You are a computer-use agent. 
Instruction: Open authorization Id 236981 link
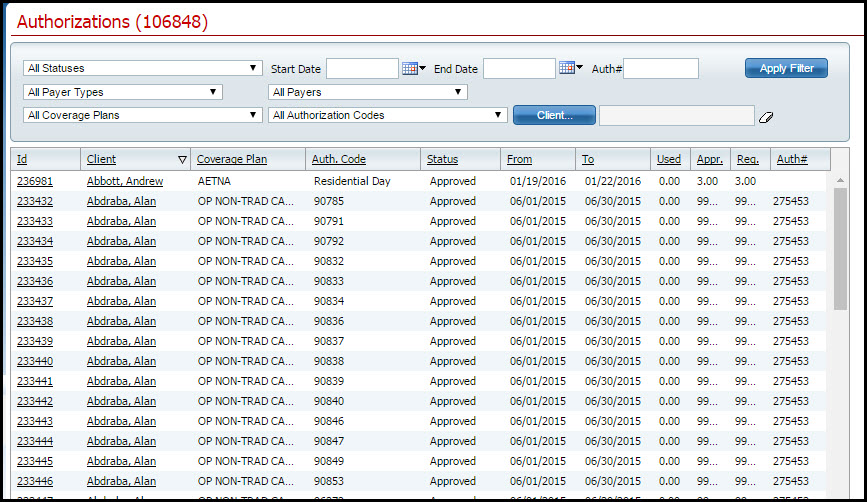35,181
